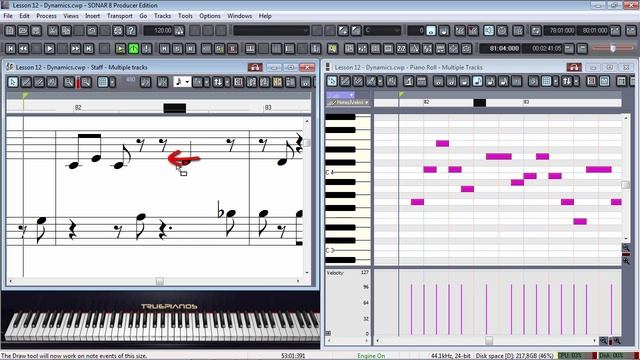Image resolution: width=640 pixels, height=360 pixels.
Task: Create a new project file
Action: click(x=10, y=31)
